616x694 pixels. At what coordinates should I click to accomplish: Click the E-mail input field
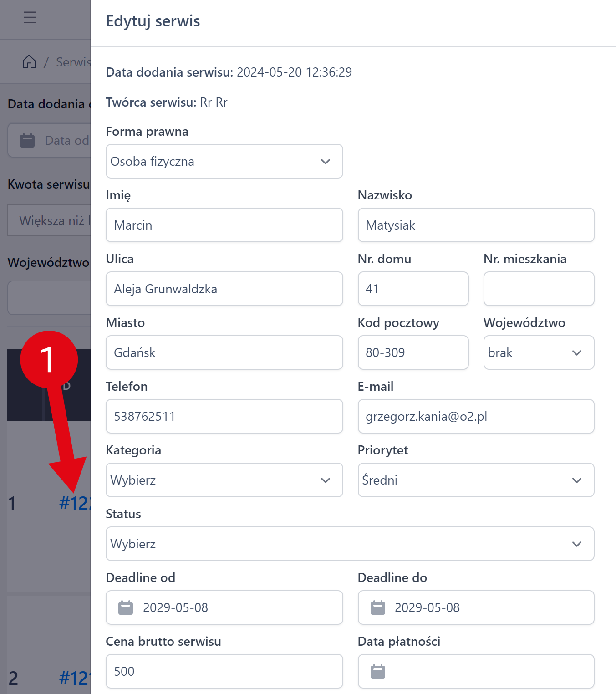point(475,416)
